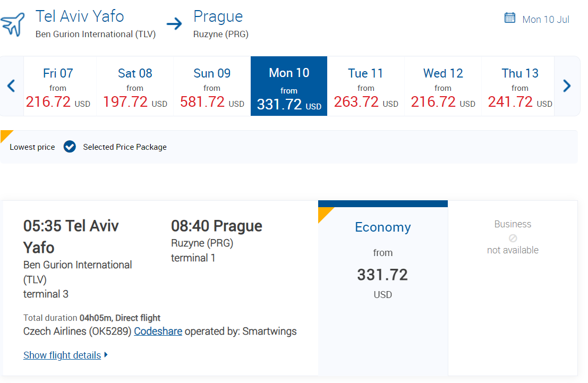Click the not available icon under Business
Image resolution: width=588 pixels, height=383 pixels.
[513, 238]
